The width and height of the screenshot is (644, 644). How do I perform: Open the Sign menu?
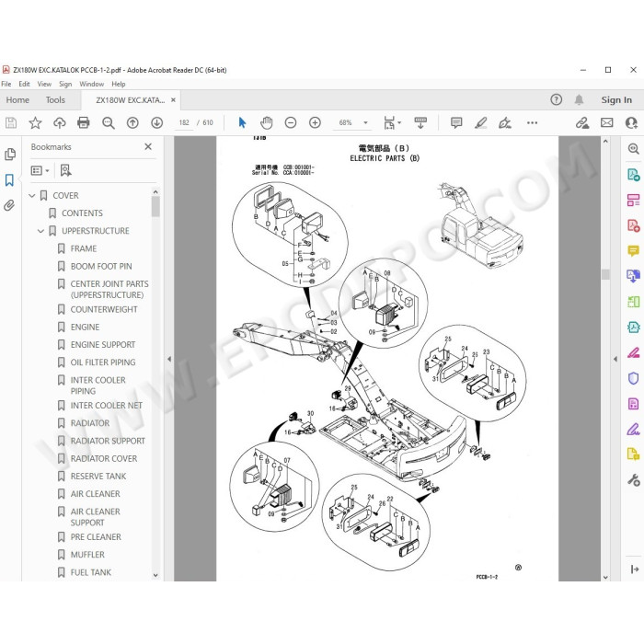(65, 84)
